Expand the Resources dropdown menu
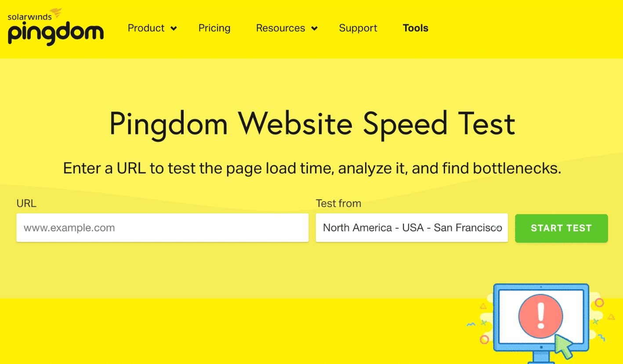623x364 pixels. pos(280,28)
